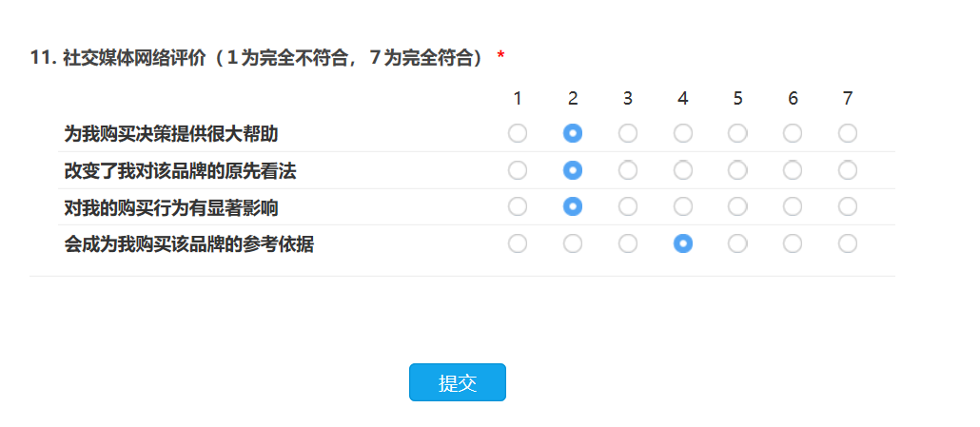
Task: Pick rating 5 for 对我的购买行为有显著影响
Action: pos(737,206)
